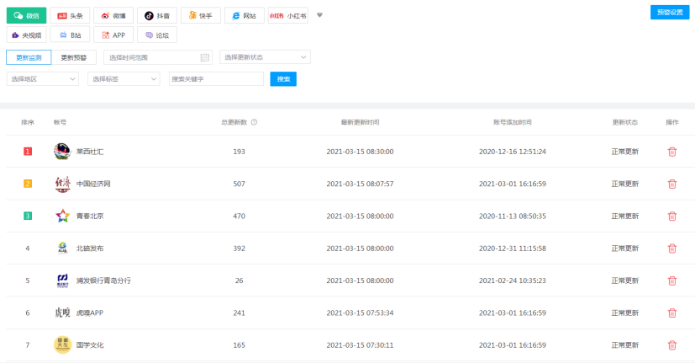Click the added time 2021-02-24 10:35:23

513,280
